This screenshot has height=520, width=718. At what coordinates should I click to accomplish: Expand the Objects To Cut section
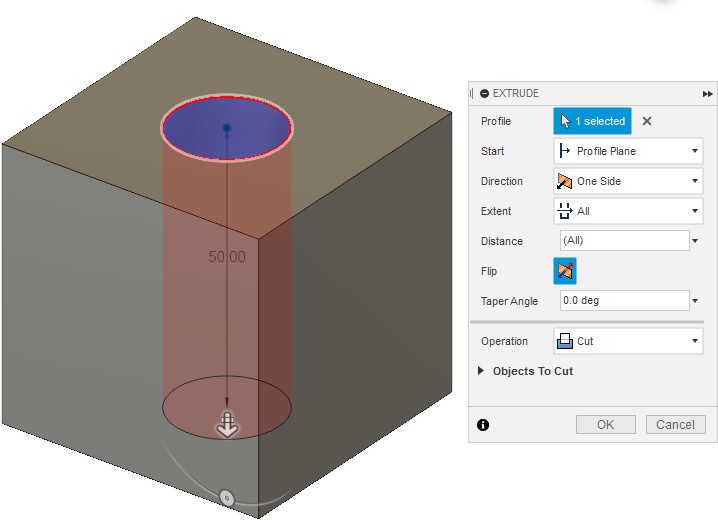tap(532, 371)
